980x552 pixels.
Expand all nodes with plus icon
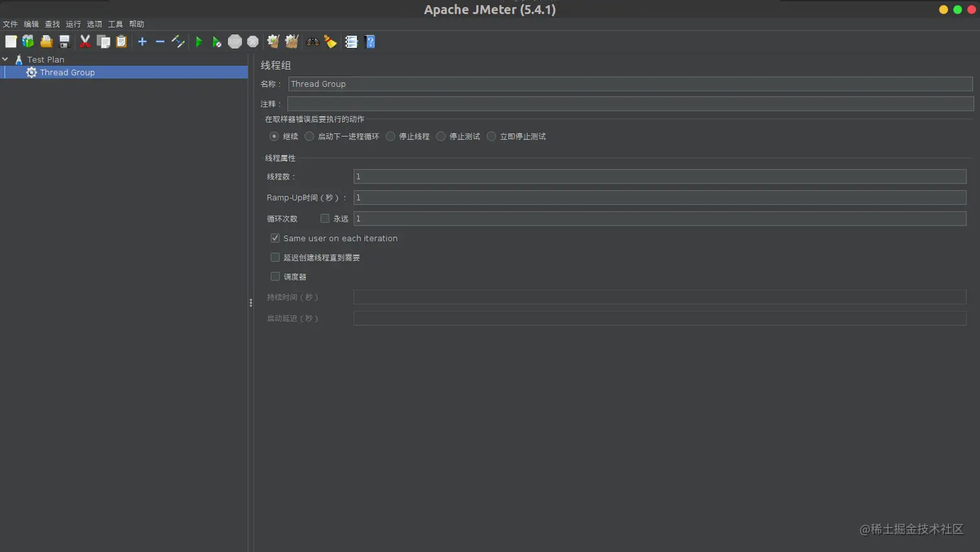click(x=142, y=41)
